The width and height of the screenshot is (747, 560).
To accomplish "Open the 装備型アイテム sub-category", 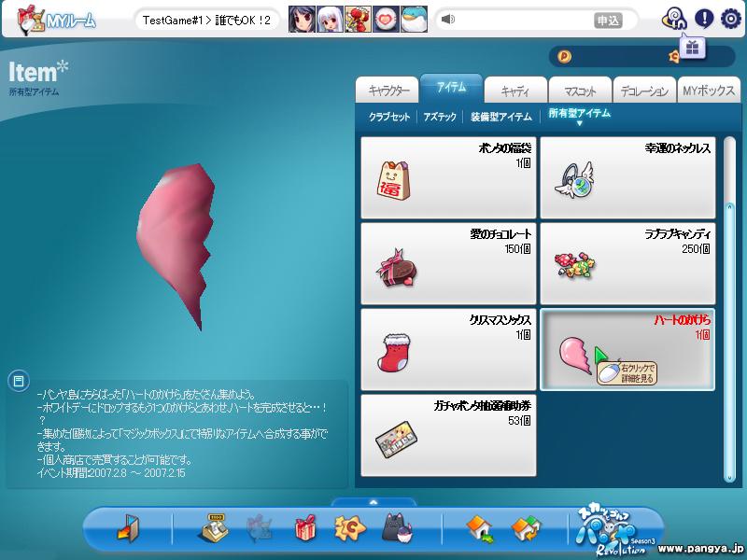I will click(501, 117).
